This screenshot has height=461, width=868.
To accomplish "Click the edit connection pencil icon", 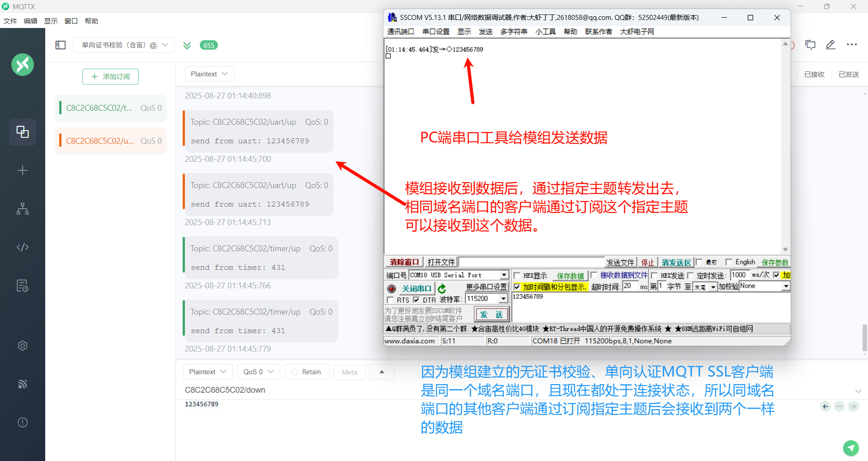I will point(830,45).
